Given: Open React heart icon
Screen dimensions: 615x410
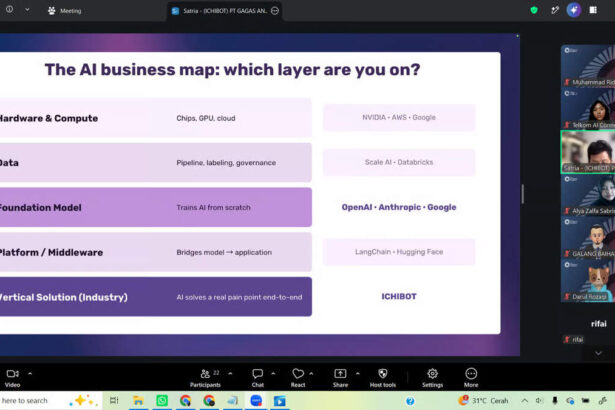Looking at the screenshot, I should tap(298, 374).
